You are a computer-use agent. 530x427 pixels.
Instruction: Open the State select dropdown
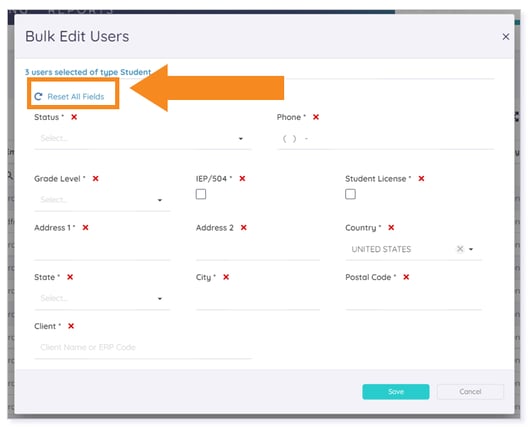[102, 299]
